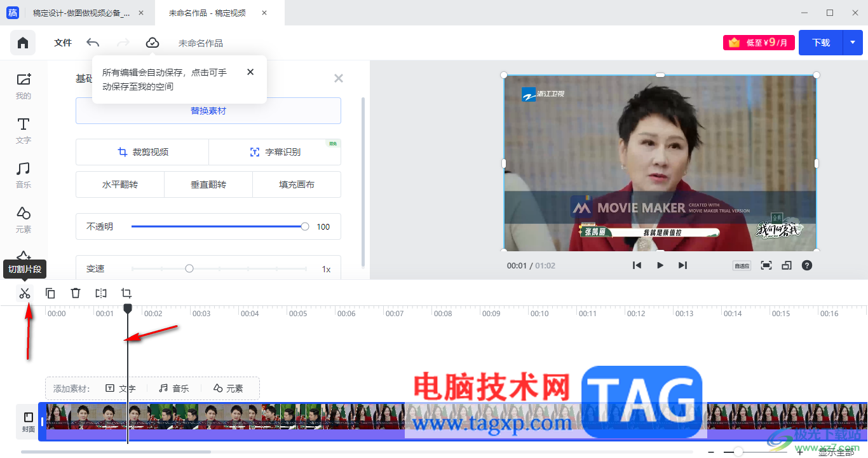Click the timeline playhead marker

128,308
